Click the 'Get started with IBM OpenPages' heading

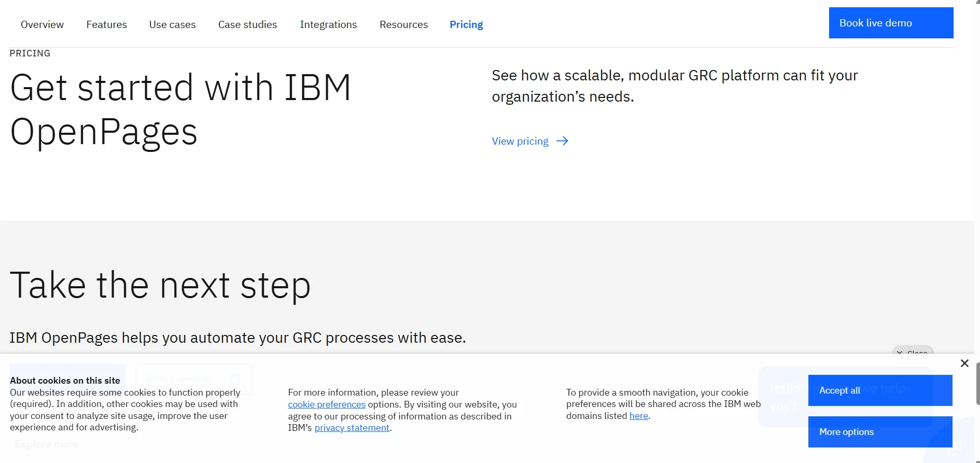(x=181, y=109)
